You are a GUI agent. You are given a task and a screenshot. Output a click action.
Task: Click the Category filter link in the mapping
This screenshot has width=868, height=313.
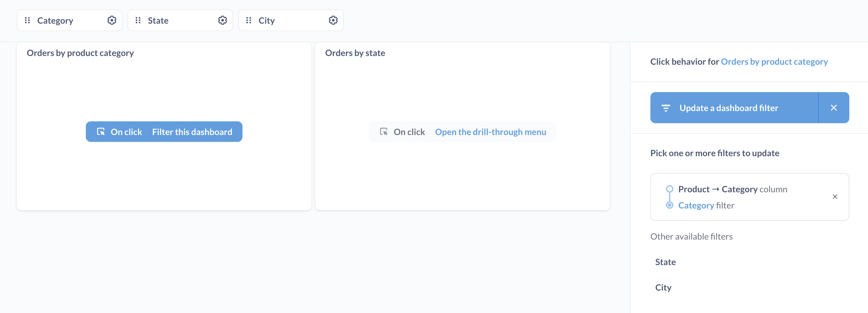coord(696,205)
